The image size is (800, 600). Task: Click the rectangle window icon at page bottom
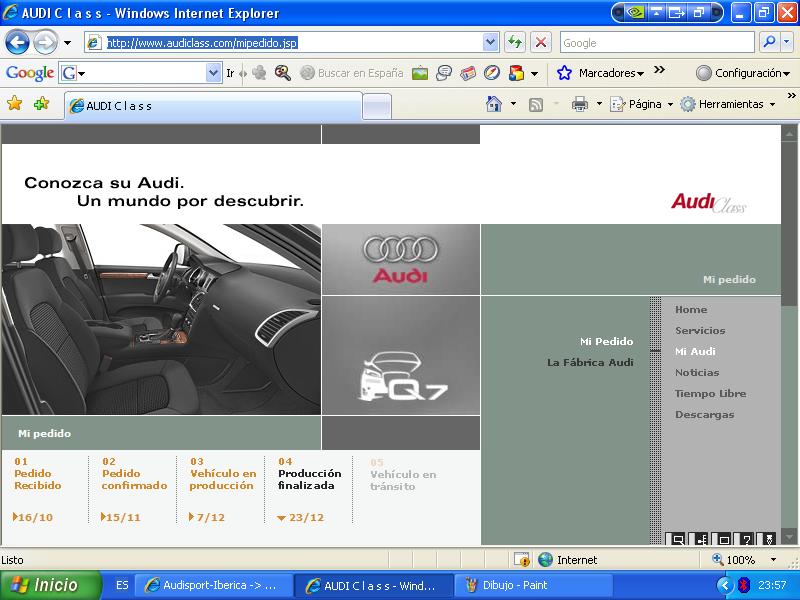[x=724, y=539]
